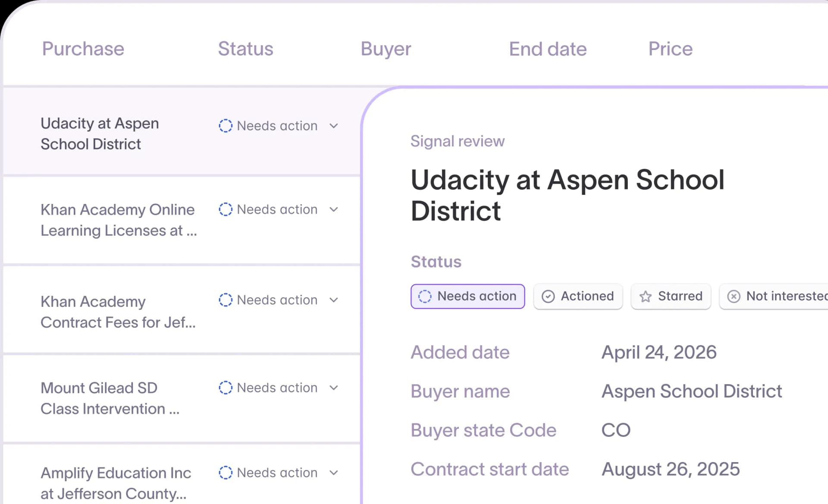Image resolution: width=828 pixels, height=504 pixels.
Task: Click the dashed circle status icon in Khan Academy Contract Fees row
Action: (225, 300)
